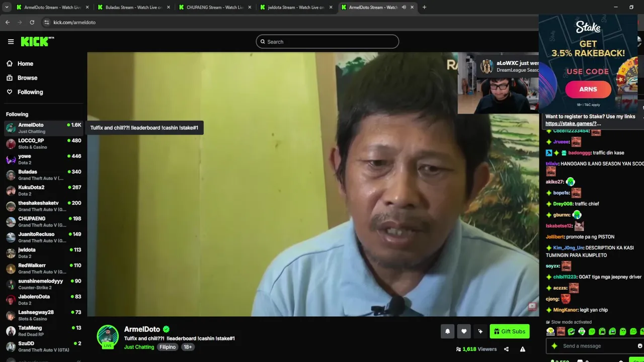Insert the mustache man face emote

click(561, 331)
